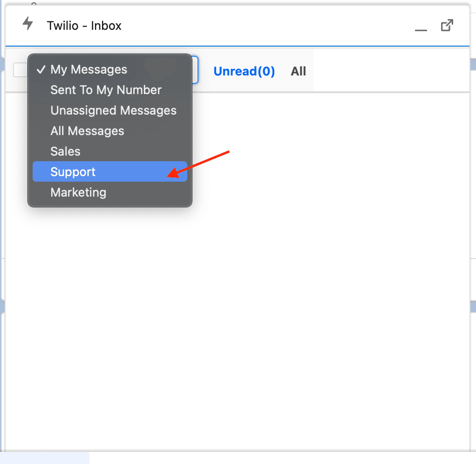Choose All Messages in the filter list
Screen dimensions: 476x464
point(87,131)
